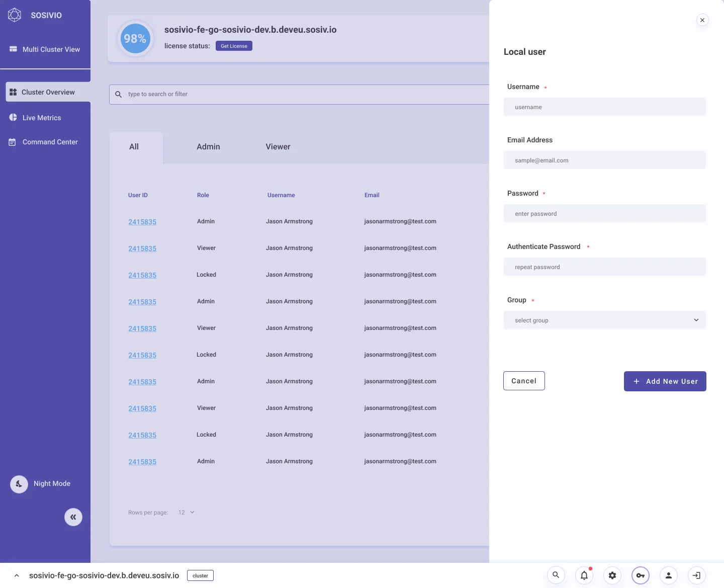724x588 pixels.
Task: Click the Cancel button
Action: pos(524,381)
